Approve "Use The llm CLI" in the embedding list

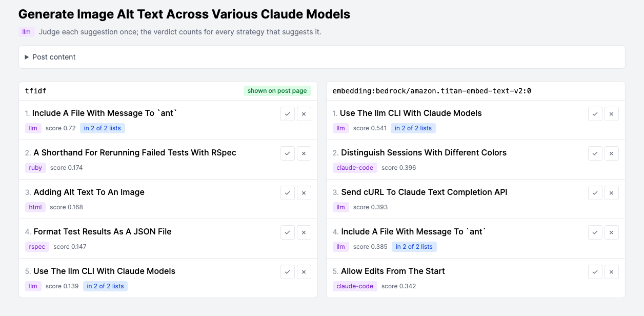(x=595, y=114)
